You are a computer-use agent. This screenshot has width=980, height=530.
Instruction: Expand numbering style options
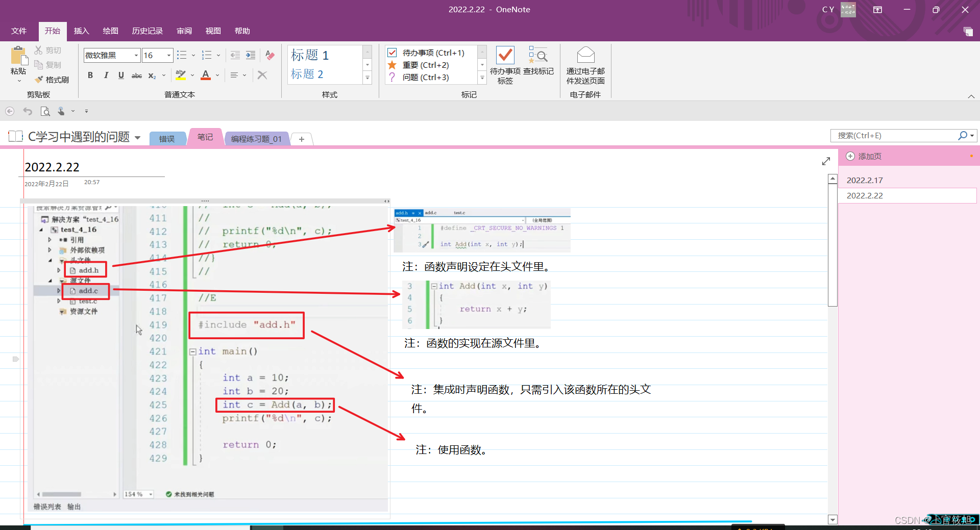click(218, 55)
